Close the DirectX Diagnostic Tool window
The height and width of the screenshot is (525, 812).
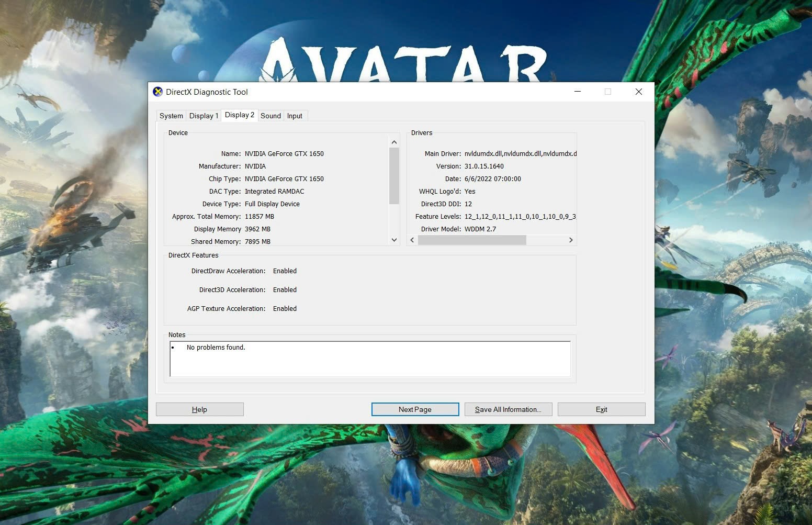(x=638, y=92)
